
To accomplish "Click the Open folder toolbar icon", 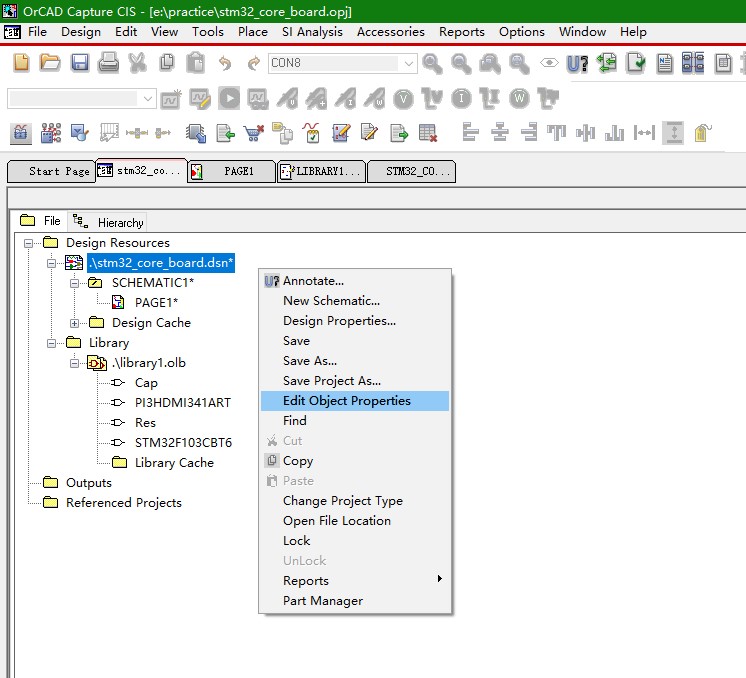I will pyautogui.click(x=50, y=63).
